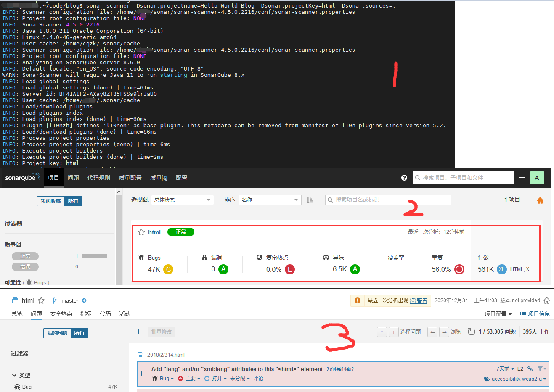Open 质量阈 in top navigation
Viewport: 554px width, 392px height.
coord(159,178)
